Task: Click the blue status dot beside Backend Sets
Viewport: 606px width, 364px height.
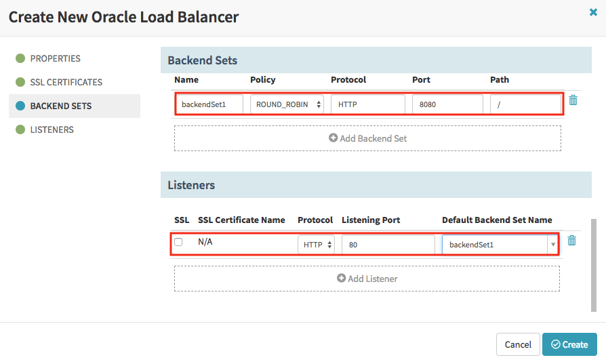Action: (20, 106)
